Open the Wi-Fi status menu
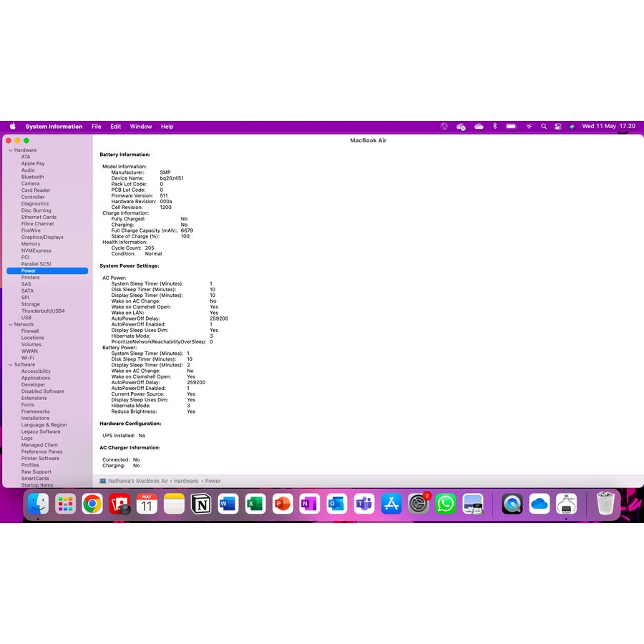Viewport: 644px width, 644px height. coord(529,127)
